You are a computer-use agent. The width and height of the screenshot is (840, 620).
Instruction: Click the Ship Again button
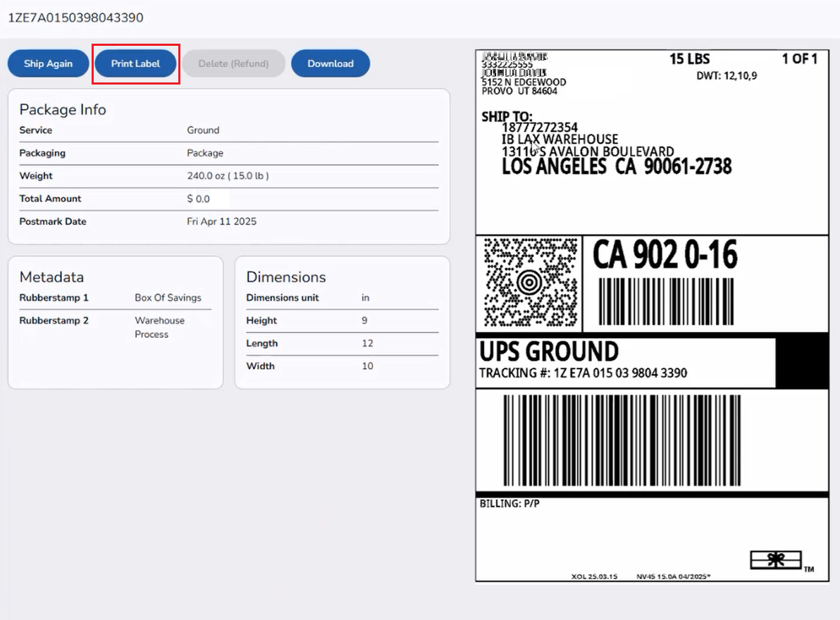coord(48,63)
